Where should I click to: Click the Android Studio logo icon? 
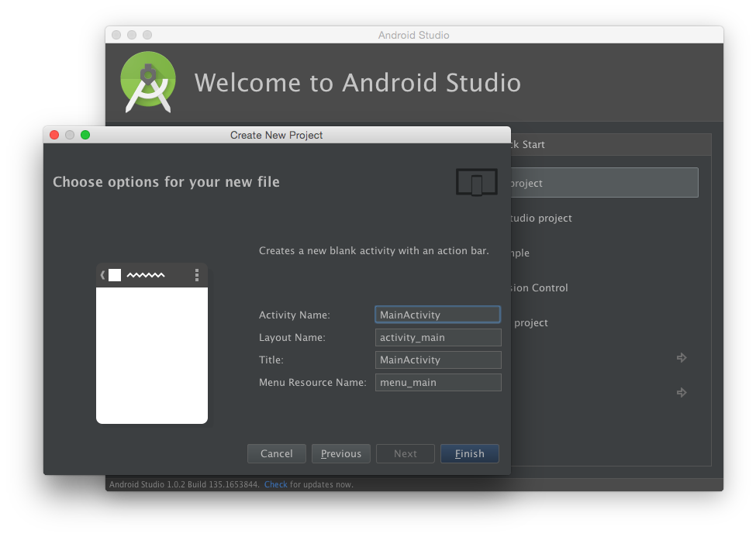[x=148, y=82]
